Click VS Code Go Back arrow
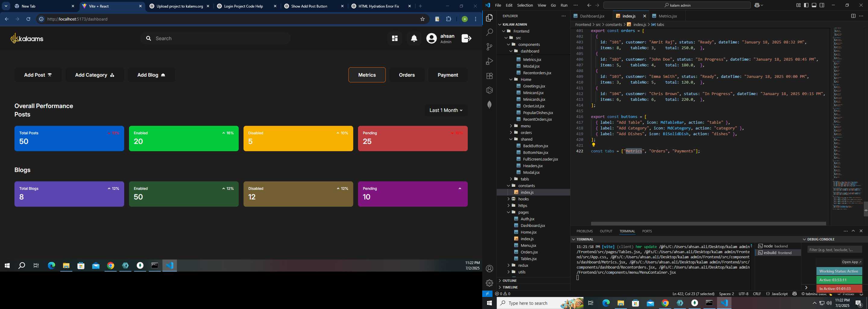This screenshot has height=309, width=868. pos(589,5)
